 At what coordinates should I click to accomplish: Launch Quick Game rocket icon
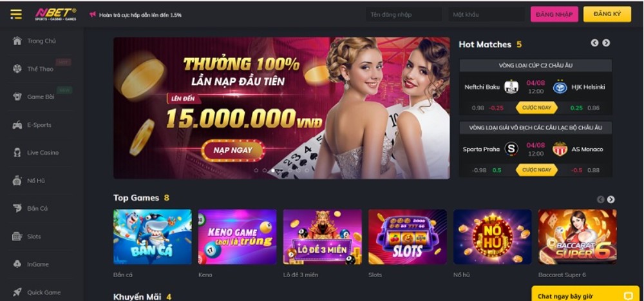[x=17, y=292]
